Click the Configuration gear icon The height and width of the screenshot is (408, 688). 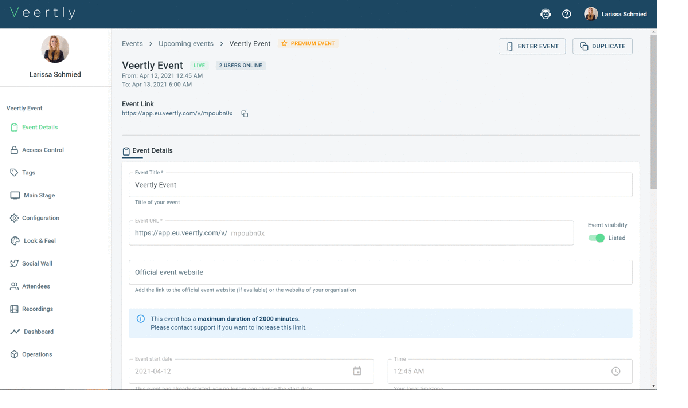14,218
